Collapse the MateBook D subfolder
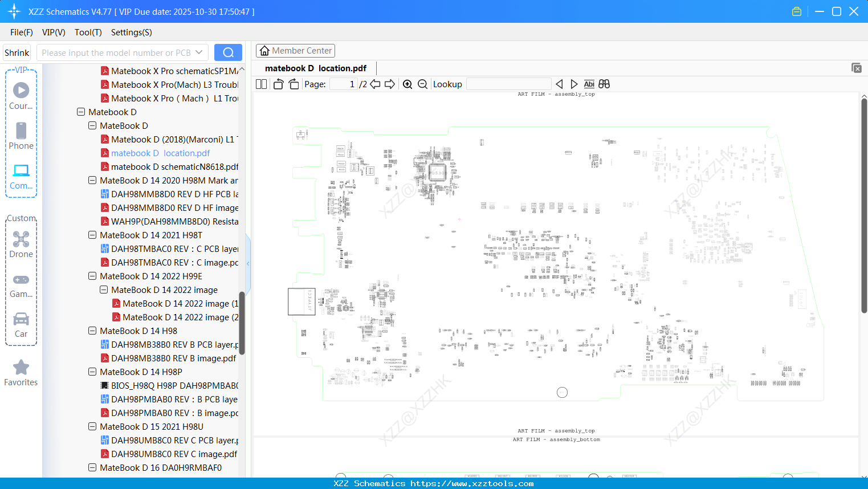 (x=92, y=126)
